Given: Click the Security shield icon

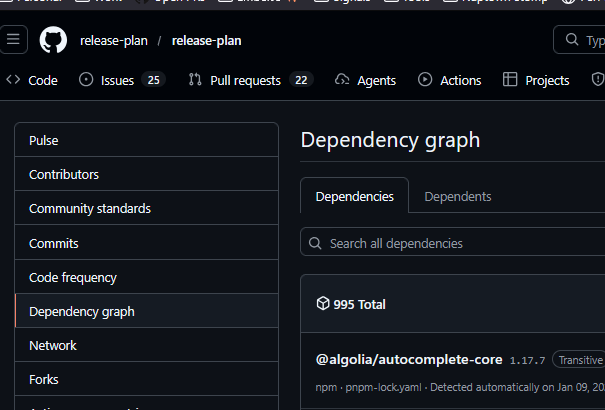Looking at the screenshot, I should (x=598, y=79).
